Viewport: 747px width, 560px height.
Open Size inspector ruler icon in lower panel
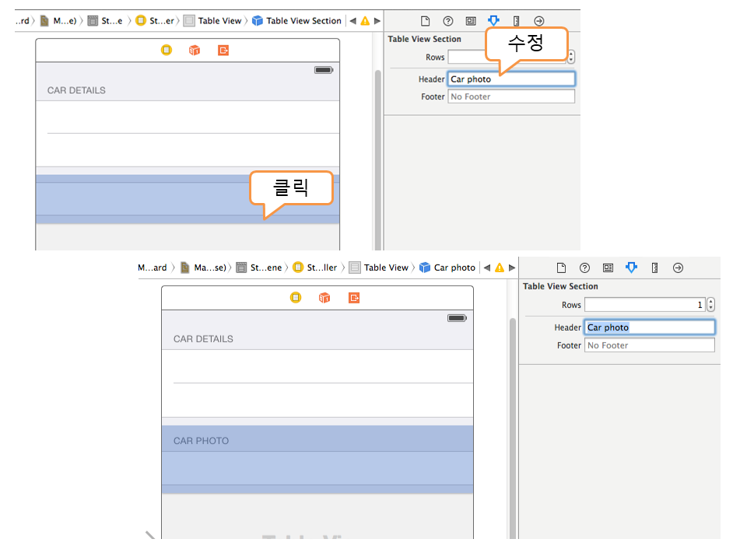(x=654, y=268)
